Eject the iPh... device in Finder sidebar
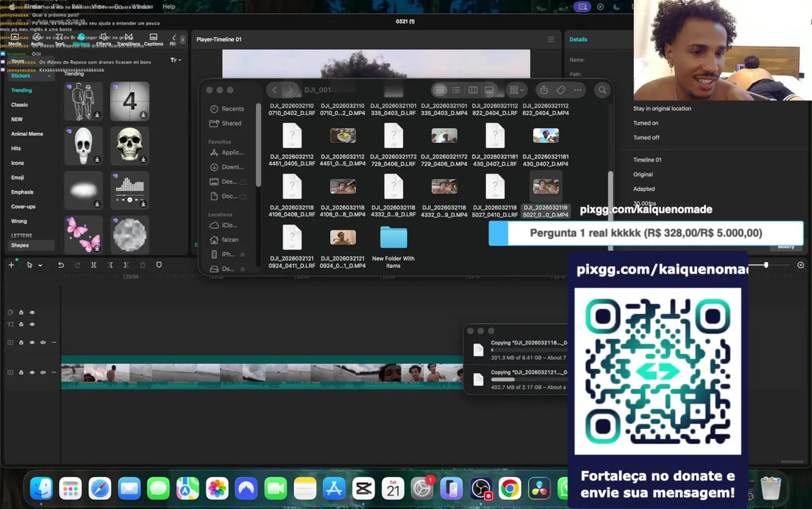 [x=242, y=255]
